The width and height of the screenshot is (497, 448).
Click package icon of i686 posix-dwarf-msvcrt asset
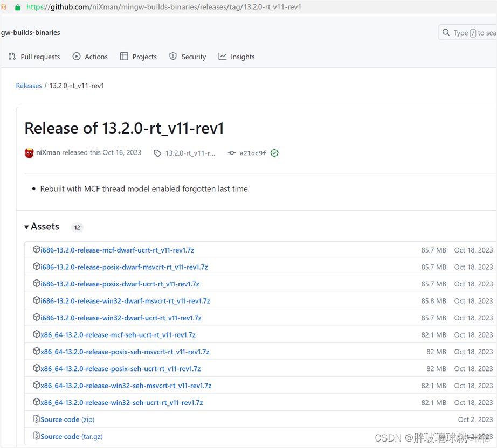[x=37, y=267]
